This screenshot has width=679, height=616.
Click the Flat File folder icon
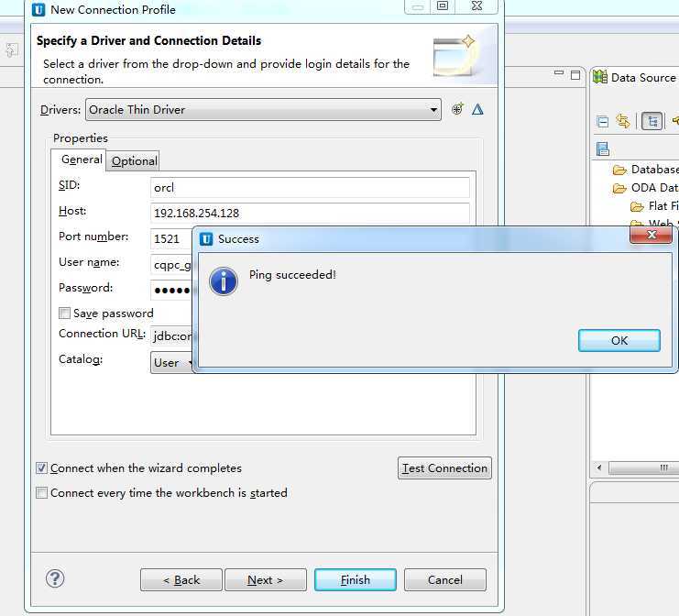[637, 206]
